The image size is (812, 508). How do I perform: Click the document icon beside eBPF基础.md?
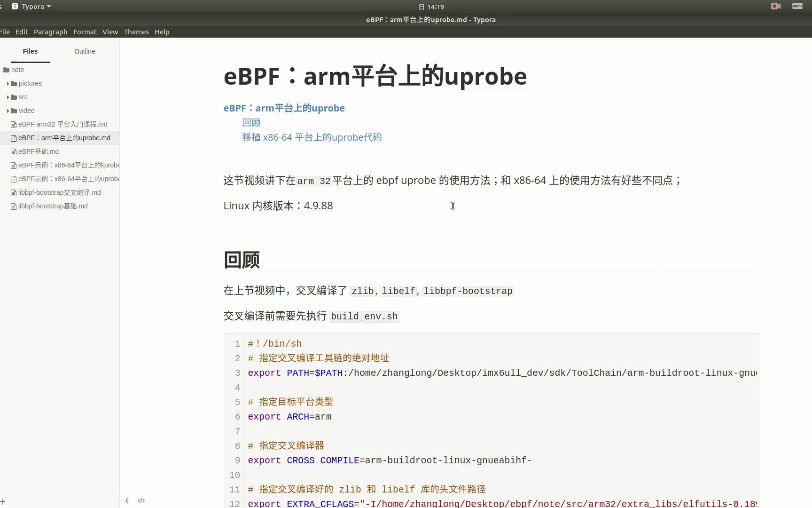coord(14,151)
